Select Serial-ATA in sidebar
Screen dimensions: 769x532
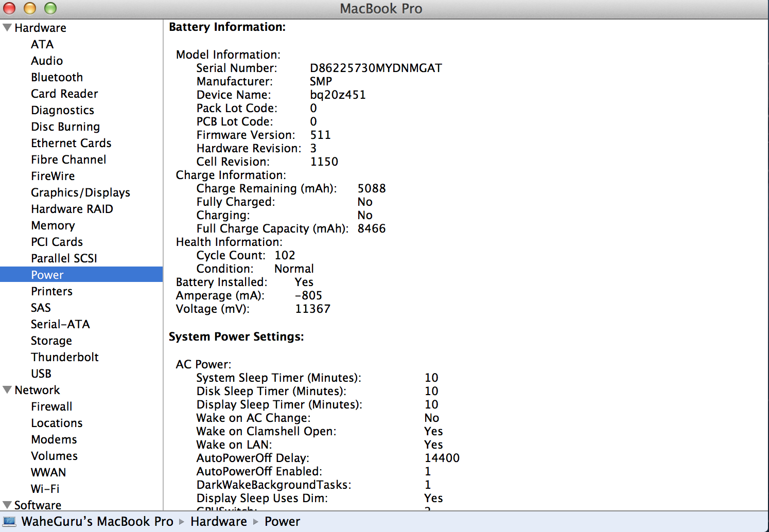point(60,324)
